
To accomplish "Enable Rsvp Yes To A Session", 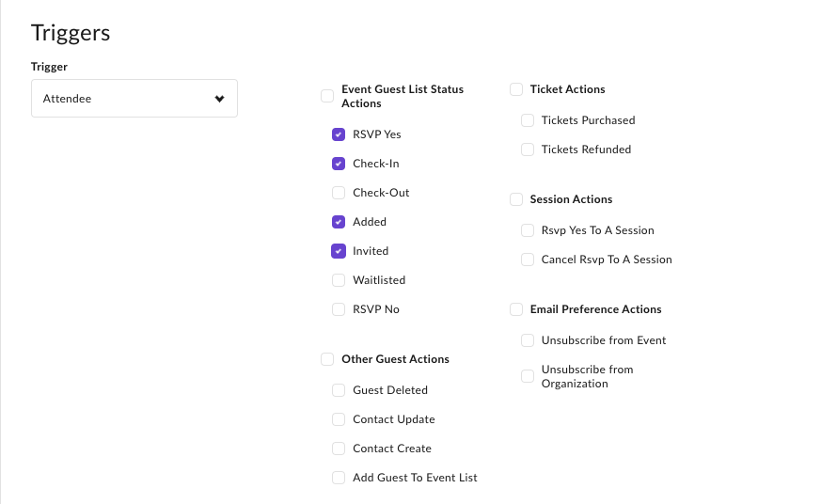I will (528, 230).
